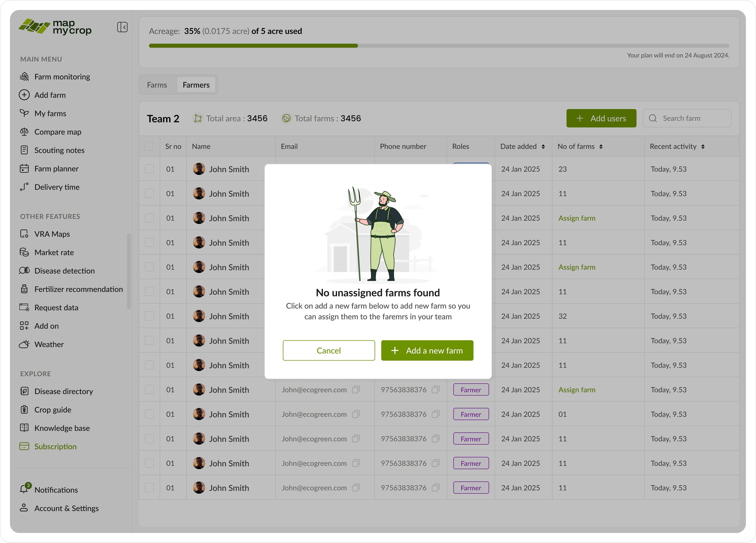
Task: Open the Weather cloud icon
Action: [x=24, y=344]
